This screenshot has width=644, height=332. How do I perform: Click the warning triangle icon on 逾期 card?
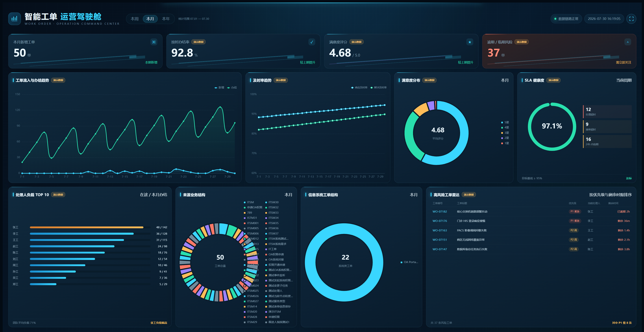click(x=628, y=42)
